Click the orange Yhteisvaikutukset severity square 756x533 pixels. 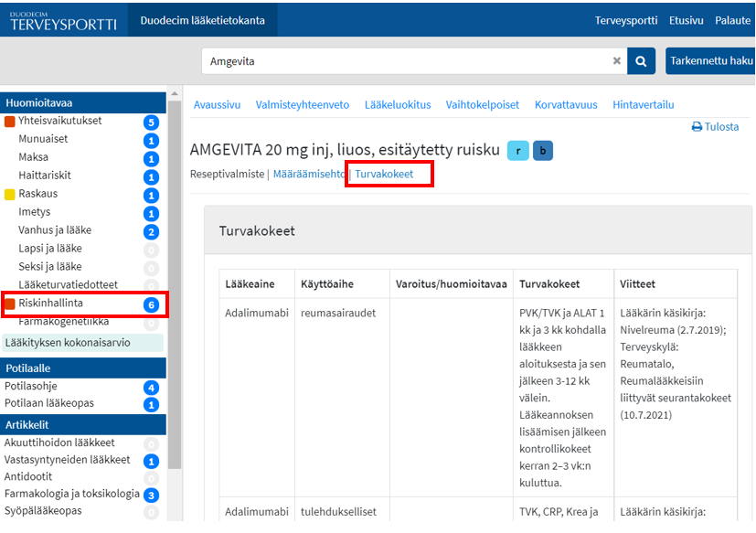click(10, 121)
